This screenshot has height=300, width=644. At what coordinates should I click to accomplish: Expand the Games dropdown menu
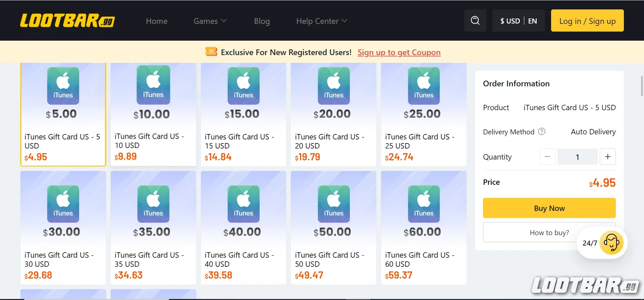210,21
